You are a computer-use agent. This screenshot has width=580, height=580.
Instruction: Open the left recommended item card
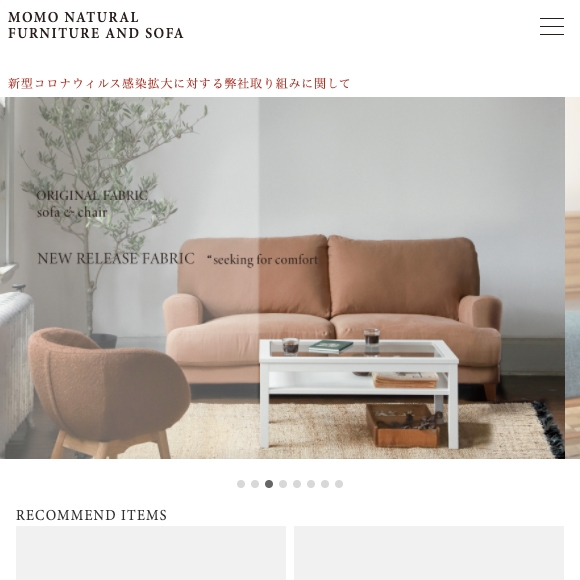point(151,553)
